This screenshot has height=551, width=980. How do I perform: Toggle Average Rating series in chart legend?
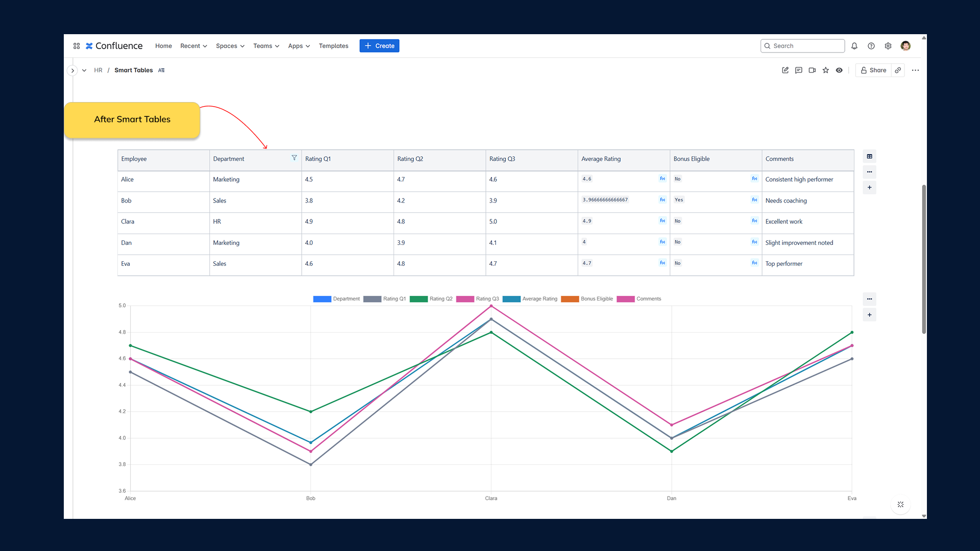click(540, 299)
